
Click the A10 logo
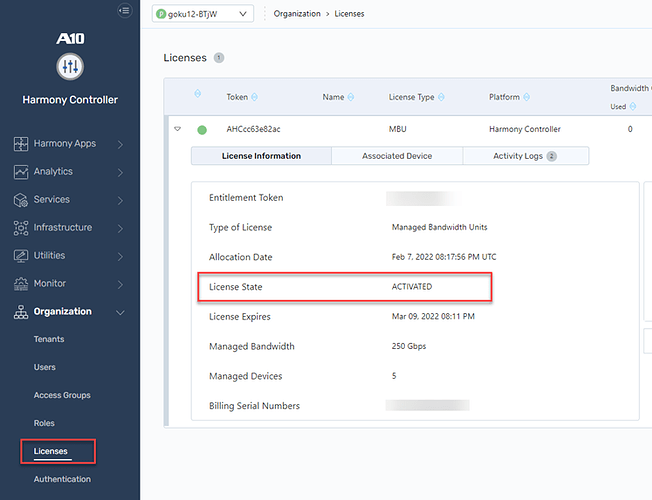(70, 39)
